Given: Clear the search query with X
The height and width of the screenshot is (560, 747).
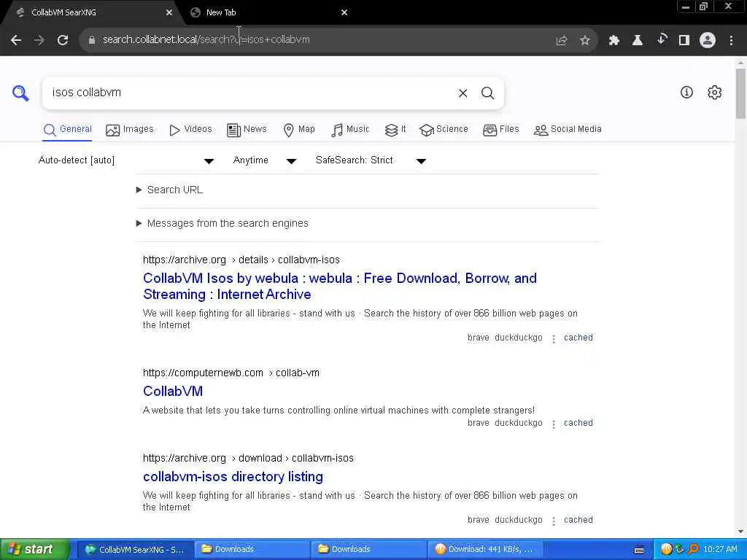Looking at the screenshot, I should tap(462, 93).
